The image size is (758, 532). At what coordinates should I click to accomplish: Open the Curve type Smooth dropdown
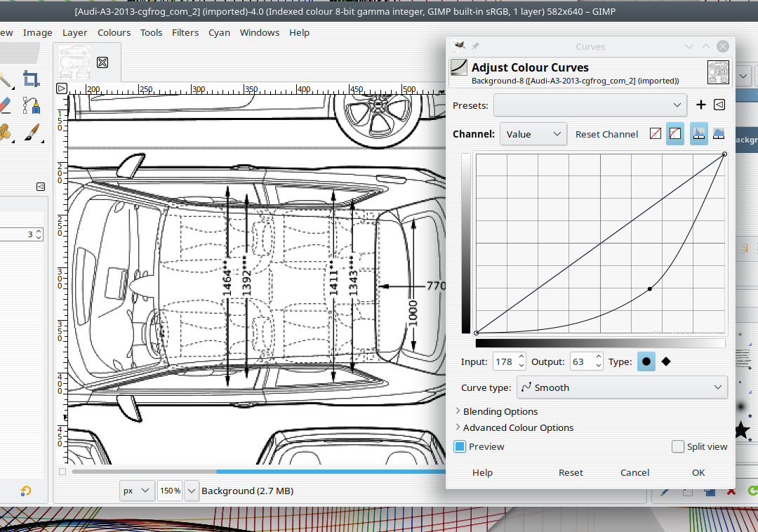pos(622,387)
